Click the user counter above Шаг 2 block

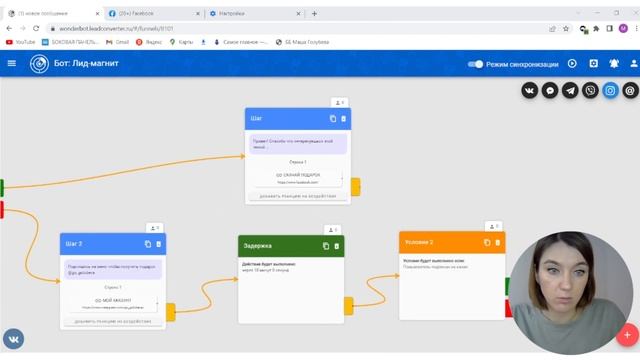[155, 228]
